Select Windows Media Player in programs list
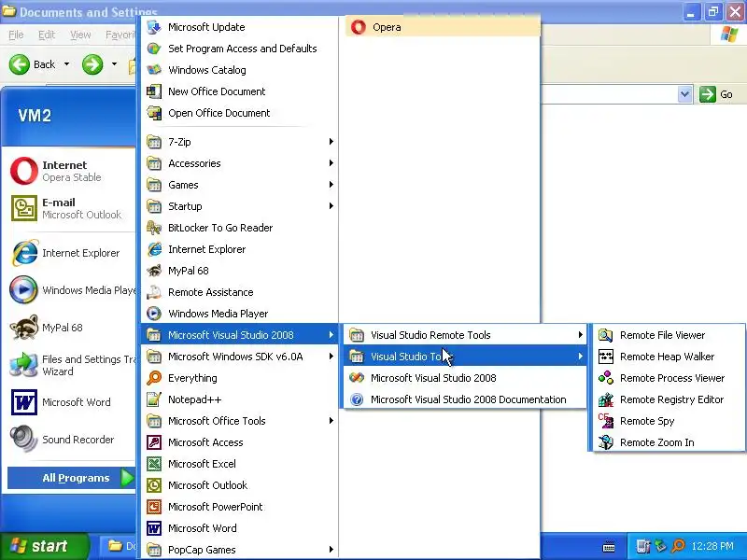 tap(240, 314)
